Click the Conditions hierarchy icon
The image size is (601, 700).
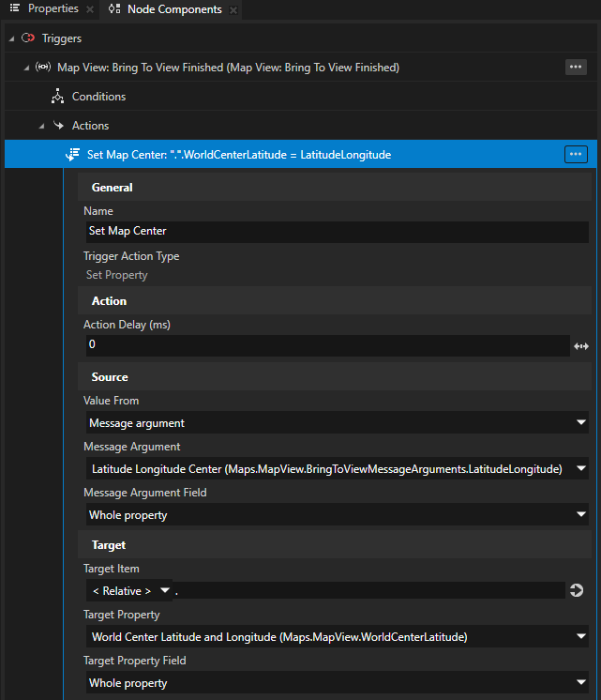pos(58,97)
